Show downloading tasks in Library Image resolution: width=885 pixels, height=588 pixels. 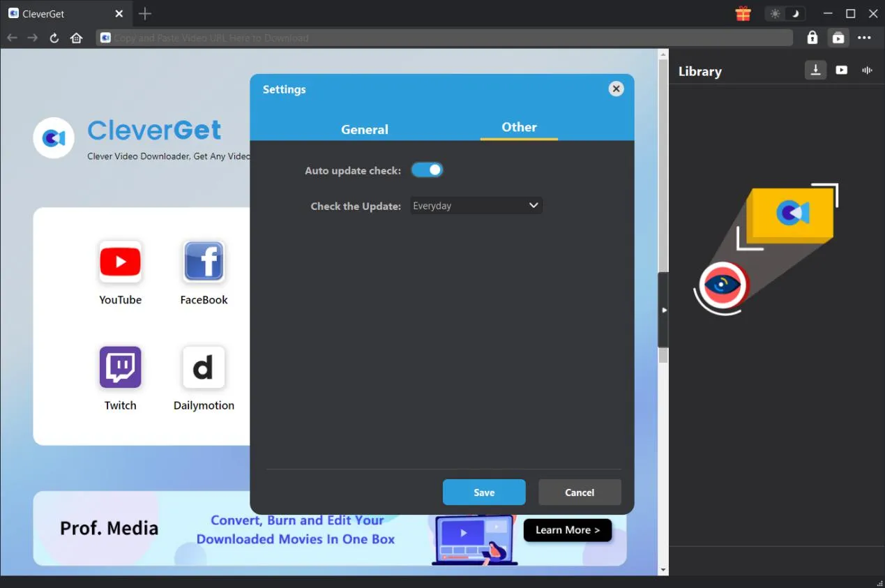[x=815, y=70]
